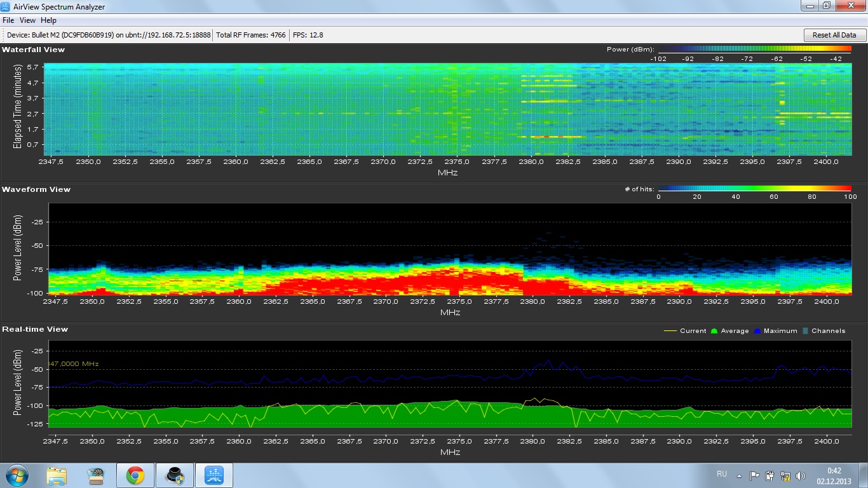This screenshot has width=868, height=488.
Task: Open Windows Explorer folder icon in taskbar
Action: coord(57,475)
